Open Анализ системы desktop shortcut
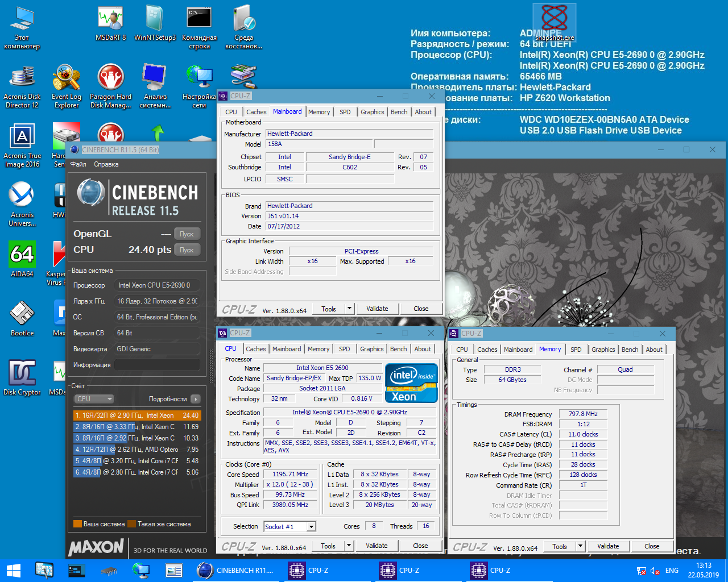Image resolution: width=728 pixels, height=582 pixels. 155,86
